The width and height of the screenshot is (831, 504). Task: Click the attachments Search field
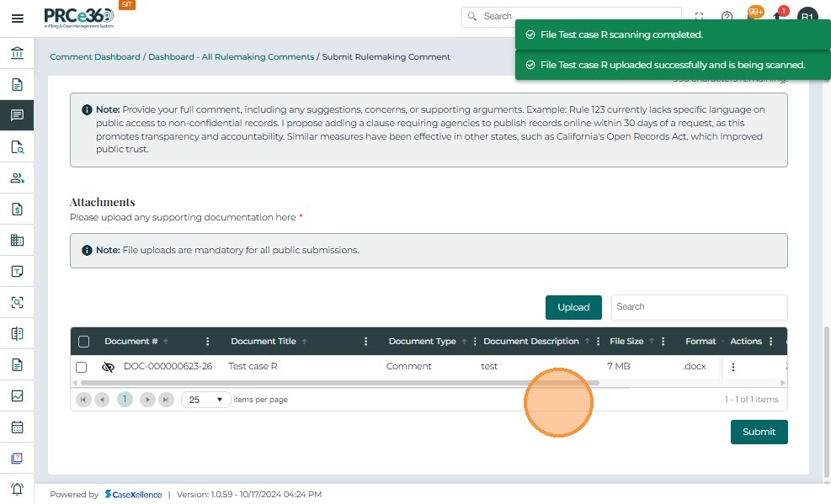coord(699,307)
